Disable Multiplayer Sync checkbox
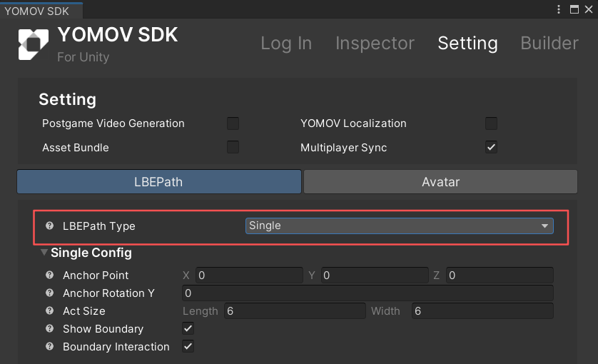598x364 pixels. point(491,147)
